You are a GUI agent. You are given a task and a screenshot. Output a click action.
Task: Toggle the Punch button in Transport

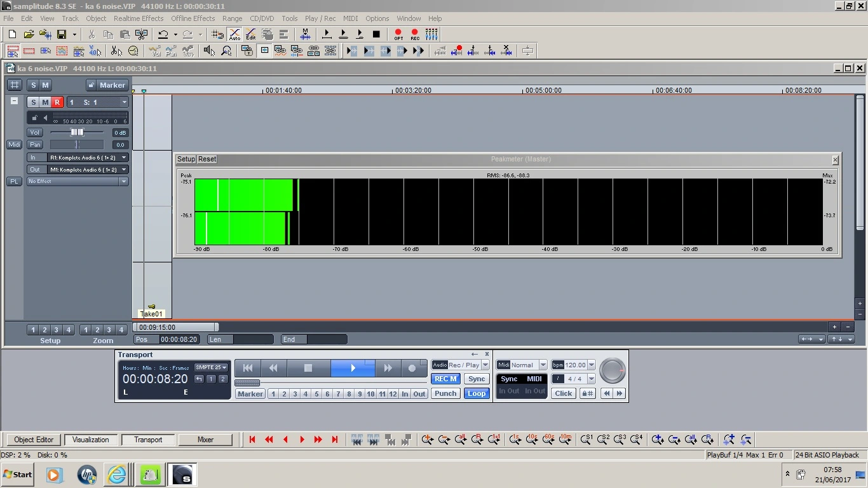click(x=445, y=393)
